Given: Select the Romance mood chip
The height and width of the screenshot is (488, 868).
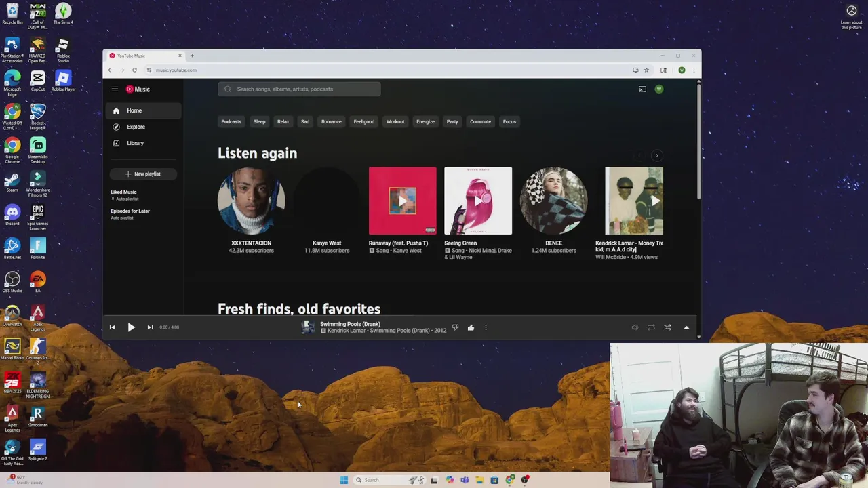Looking at the screenshot, I should coord(332,122).
